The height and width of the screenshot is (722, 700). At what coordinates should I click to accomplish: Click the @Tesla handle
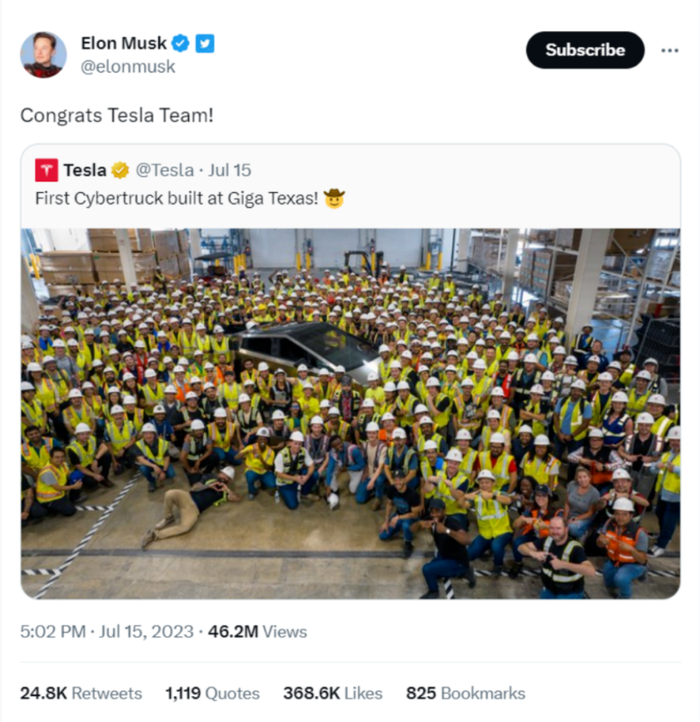pos(163,169)
